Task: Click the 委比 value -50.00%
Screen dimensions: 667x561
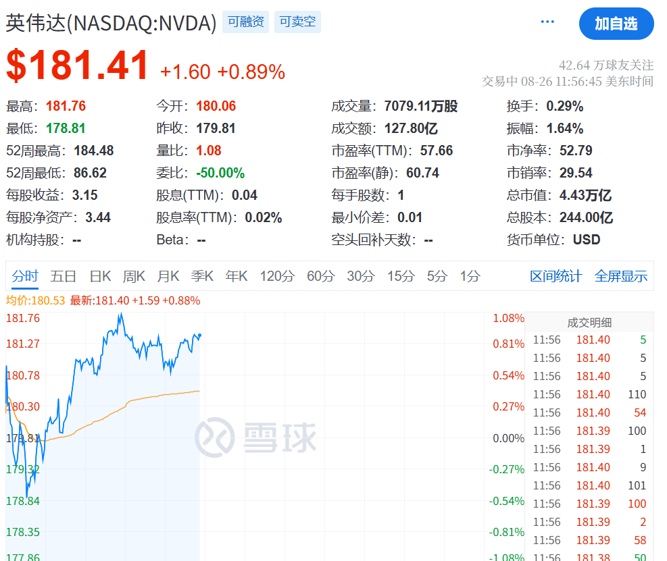Action: point(220,173)
